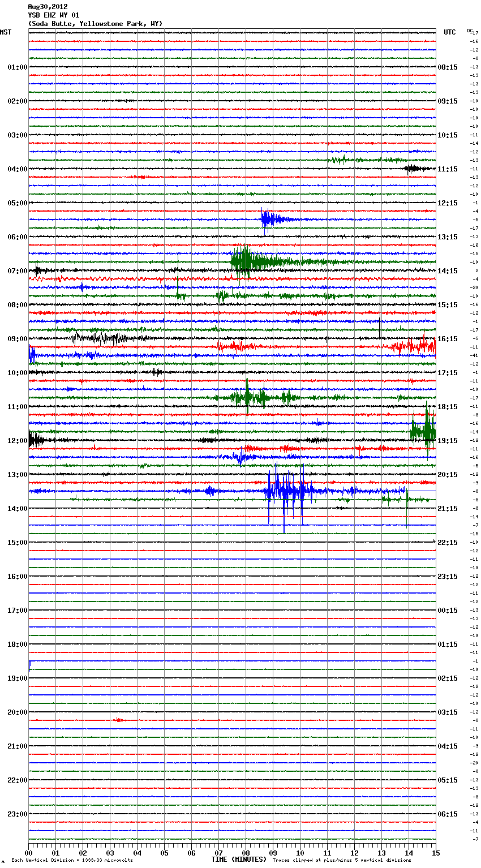481x868 pixels.
Task: Click the Each Vertical Division microvolts note
Action: (72, 860)
